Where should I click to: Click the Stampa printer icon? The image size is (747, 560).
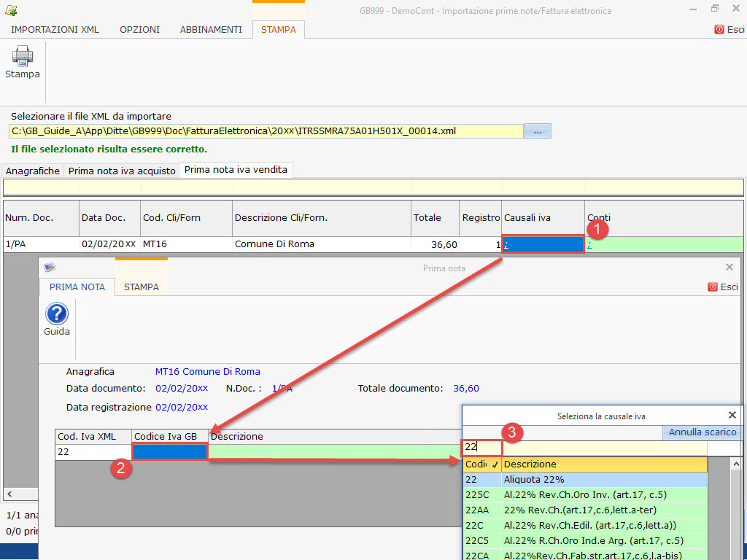23,57
